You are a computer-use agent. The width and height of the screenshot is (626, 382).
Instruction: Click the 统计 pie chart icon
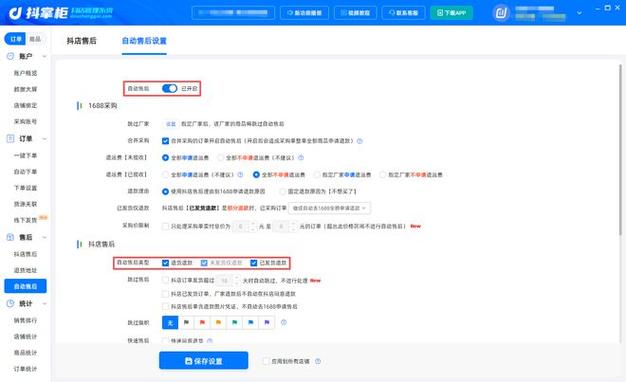tap(10, 304)
